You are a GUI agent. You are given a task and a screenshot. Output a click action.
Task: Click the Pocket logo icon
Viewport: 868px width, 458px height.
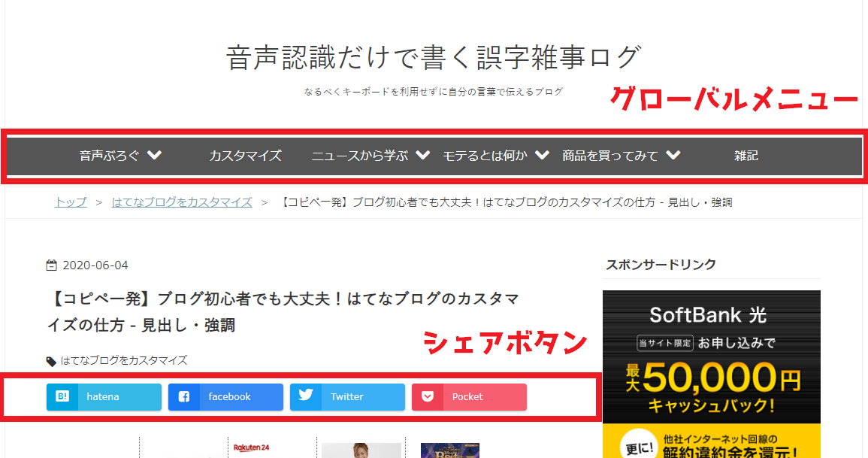[428, 396]
